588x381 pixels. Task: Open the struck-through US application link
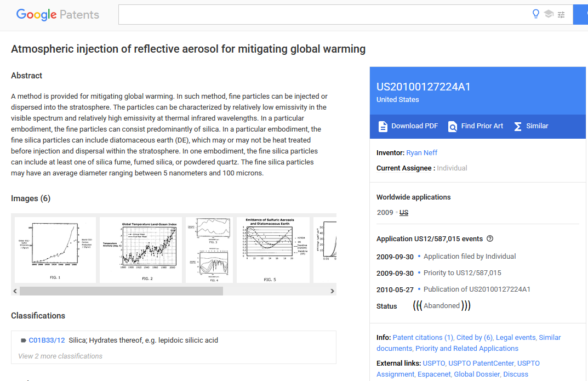click(404, 213)
